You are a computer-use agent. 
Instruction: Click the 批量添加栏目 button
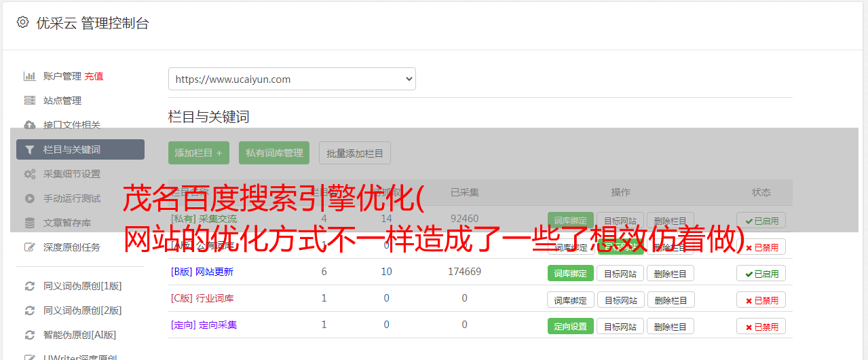click(x=355, y=153)
